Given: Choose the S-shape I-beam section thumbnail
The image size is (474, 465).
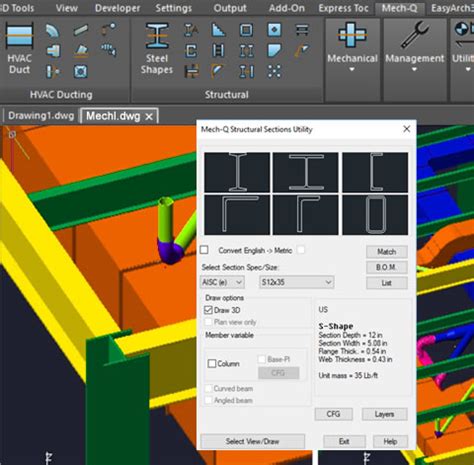Looking at the screenshot, I should (237, 172).
